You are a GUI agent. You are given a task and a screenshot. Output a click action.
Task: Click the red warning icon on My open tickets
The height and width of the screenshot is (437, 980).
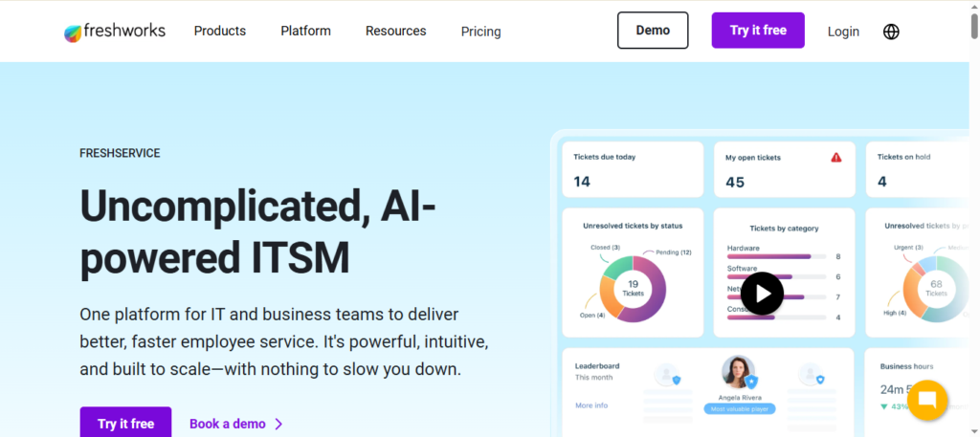(x=835, y=157)
